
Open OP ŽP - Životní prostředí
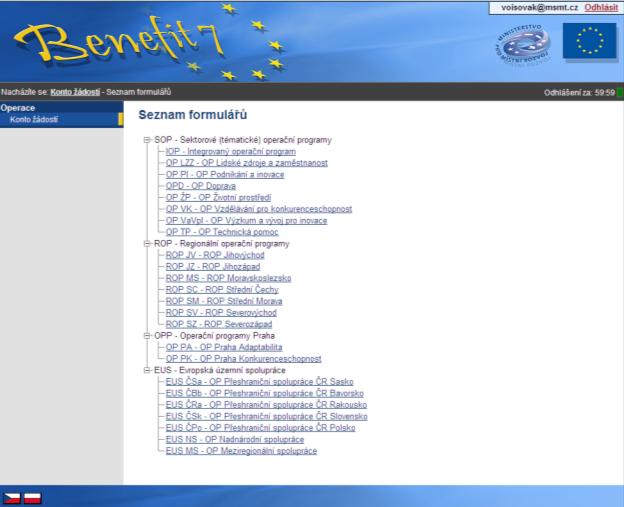coord(218,197)
